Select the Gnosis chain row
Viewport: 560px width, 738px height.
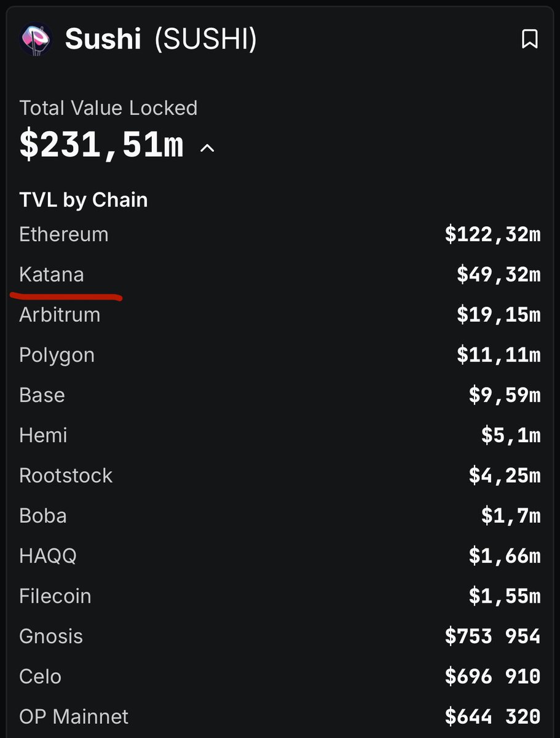point(280,636)
